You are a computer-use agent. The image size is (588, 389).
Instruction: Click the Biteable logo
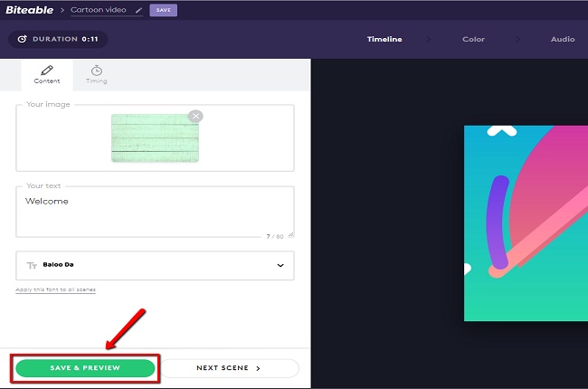(x=32, y=10)
